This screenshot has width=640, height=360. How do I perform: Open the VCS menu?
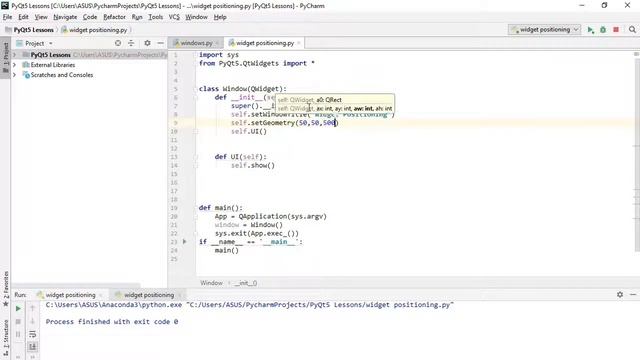pyautogui.click(x=174, y=17)
